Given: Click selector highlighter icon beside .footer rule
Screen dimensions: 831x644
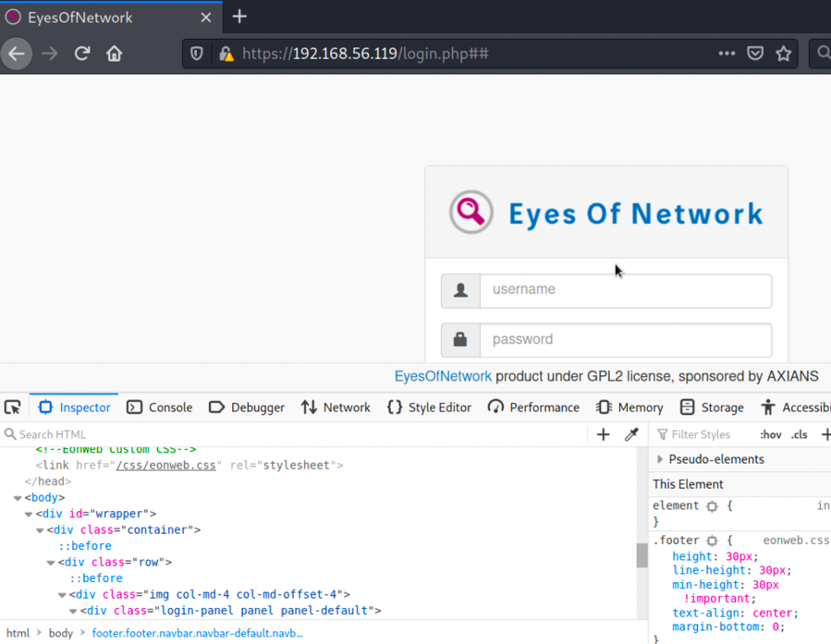Looking at the screenshot, I should tap(713, 541).
